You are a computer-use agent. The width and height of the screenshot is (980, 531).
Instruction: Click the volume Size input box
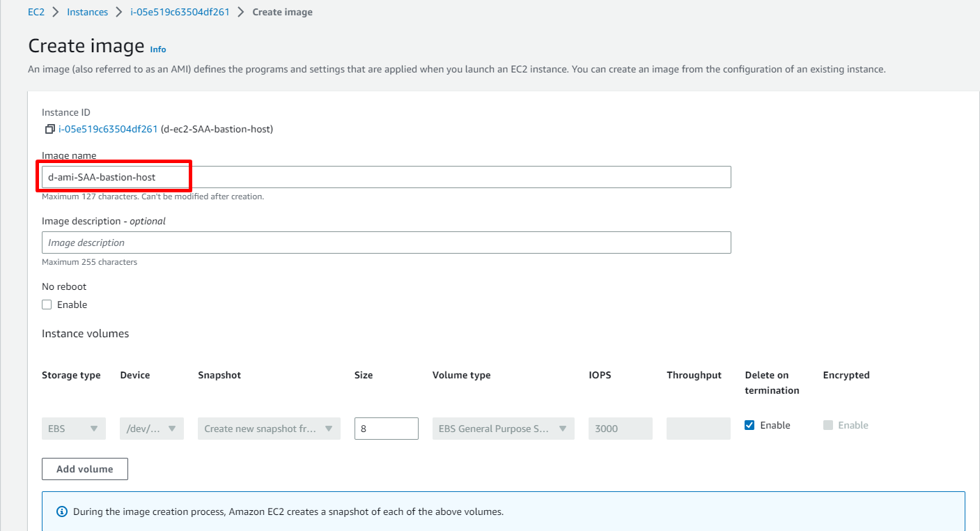(386, 429)
